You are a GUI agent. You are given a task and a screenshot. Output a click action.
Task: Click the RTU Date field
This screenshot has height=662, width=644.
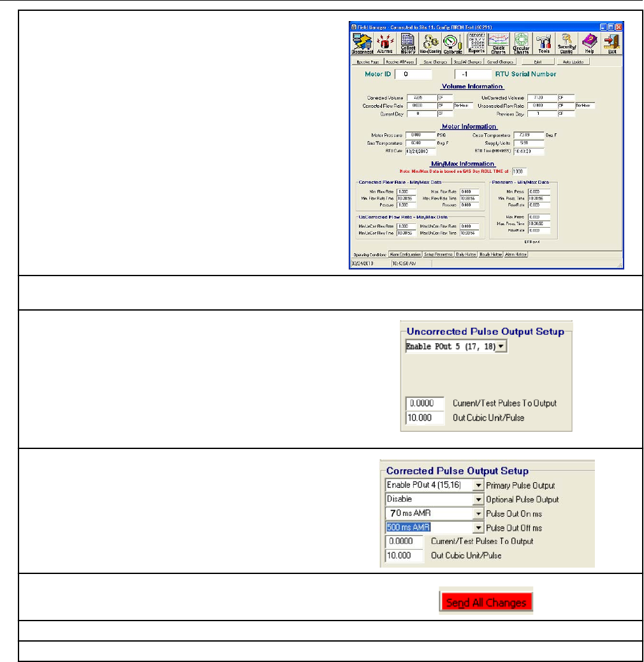(x=420, y=151)
